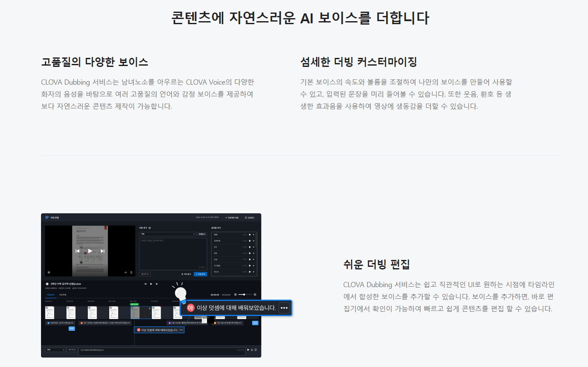Click the CLOVA Dubbing logo in editor header
This screenshot has height=367, width=588.
pos(47,217)
